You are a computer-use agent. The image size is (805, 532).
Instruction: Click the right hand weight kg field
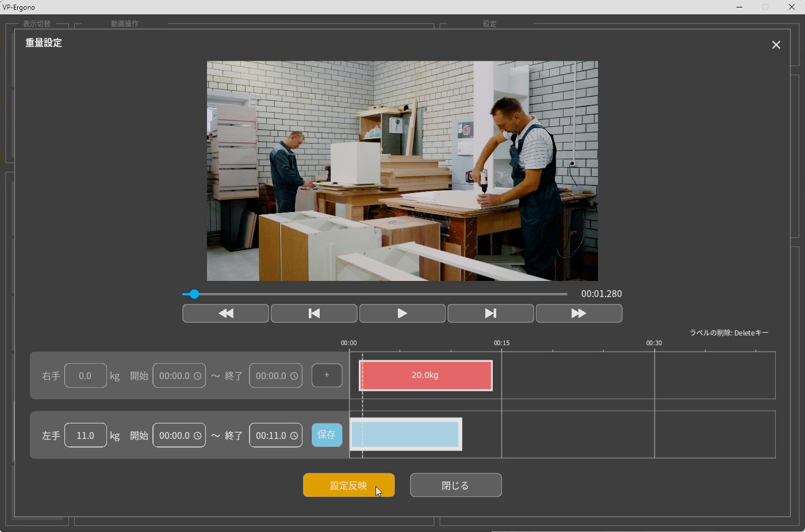tap(85, 376)
